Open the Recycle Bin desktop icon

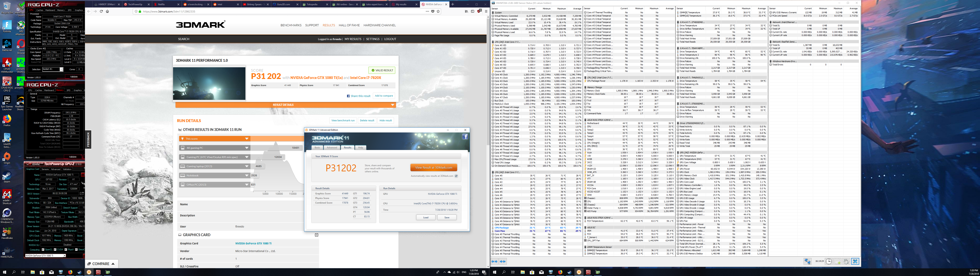point(7,8)
